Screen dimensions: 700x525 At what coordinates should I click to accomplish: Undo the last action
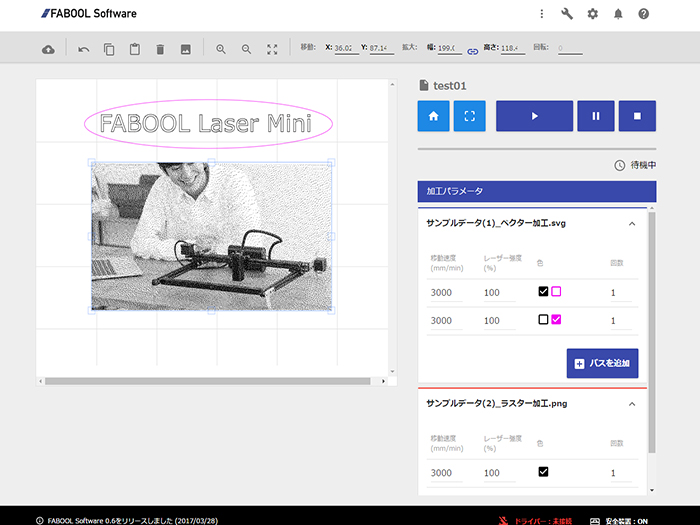[x=83, y=50]
